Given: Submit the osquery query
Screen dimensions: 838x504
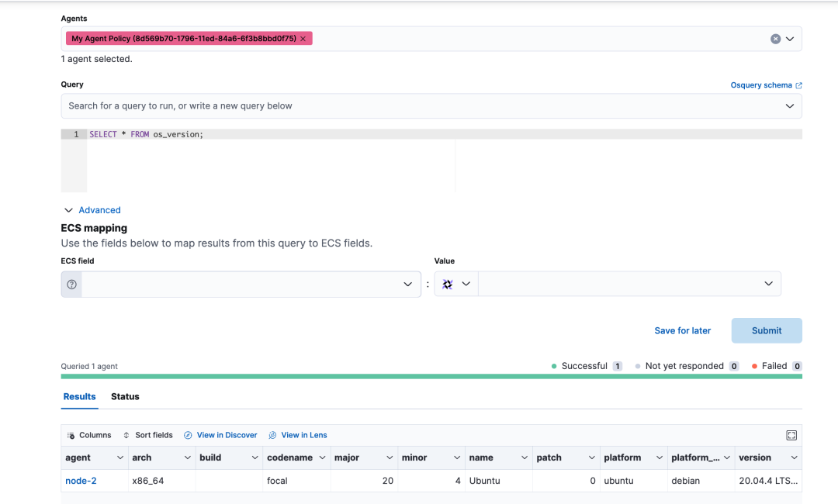Looking at the screenshot, I should tap(766, 330).
